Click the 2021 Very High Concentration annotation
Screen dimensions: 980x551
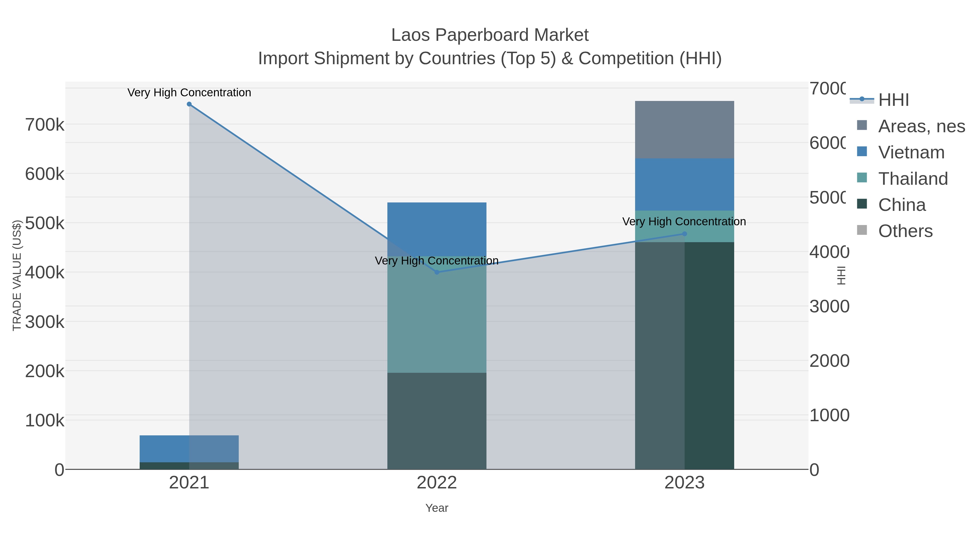pos(189,93)
